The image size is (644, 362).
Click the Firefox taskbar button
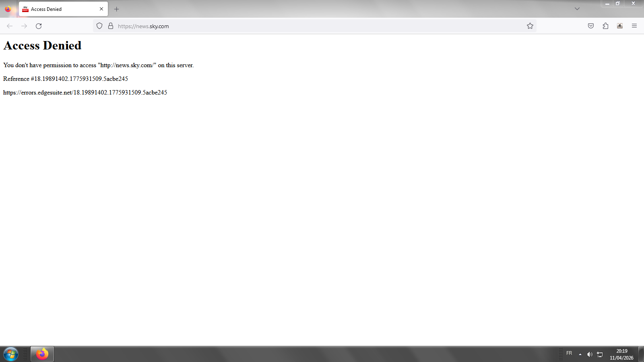pos(42,354)
